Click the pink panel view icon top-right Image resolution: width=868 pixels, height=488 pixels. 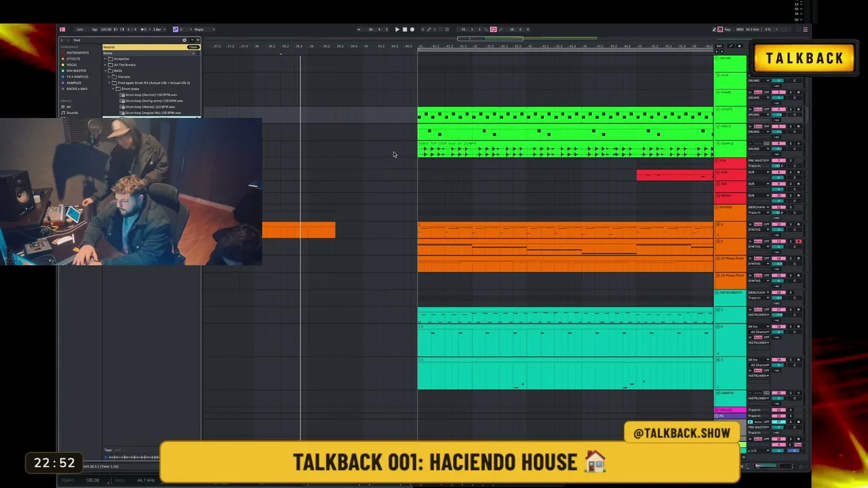805,29
